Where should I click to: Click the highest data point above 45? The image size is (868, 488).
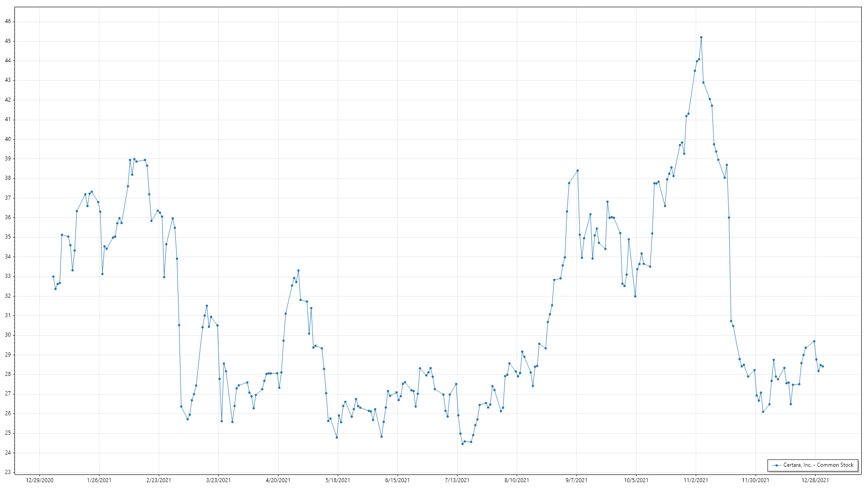[x=701, y=38]
